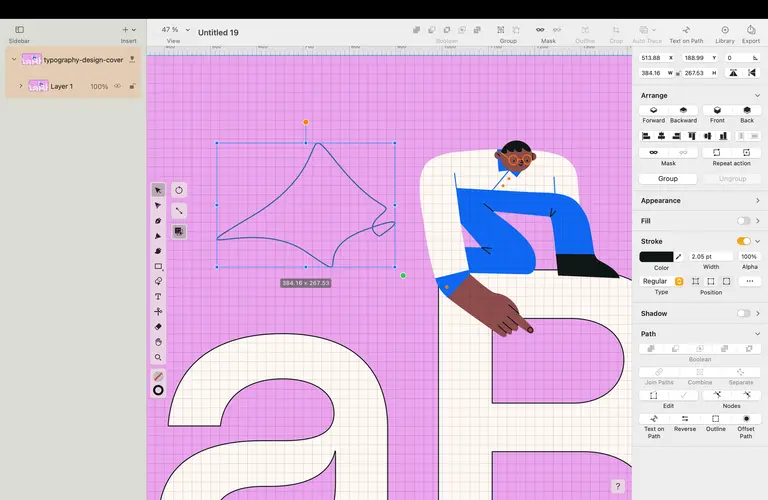Select the Rectangle shape tool
Image resolution: width=768 pixels, height=500 pixels.
coord(158,266)
